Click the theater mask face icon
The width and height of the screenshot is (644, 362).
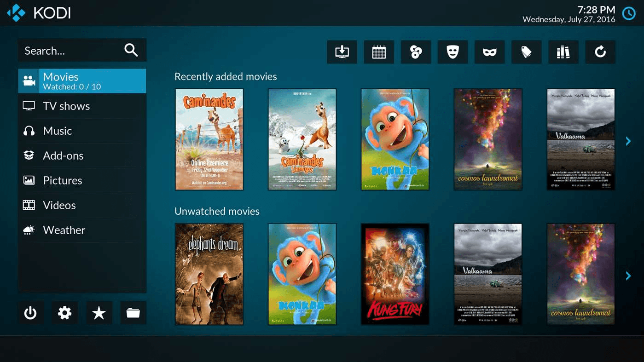(453, 52)
